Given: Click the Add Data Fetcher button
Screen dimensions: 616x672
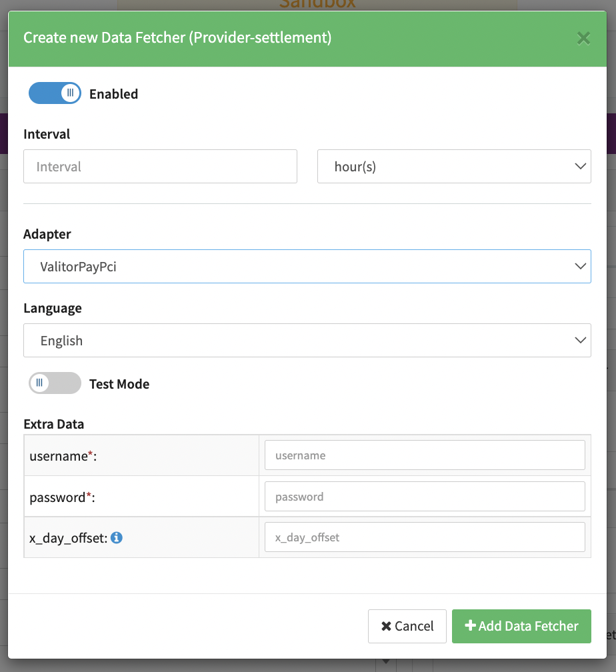Looking at the screenshot, I should [x=521, y=626].
